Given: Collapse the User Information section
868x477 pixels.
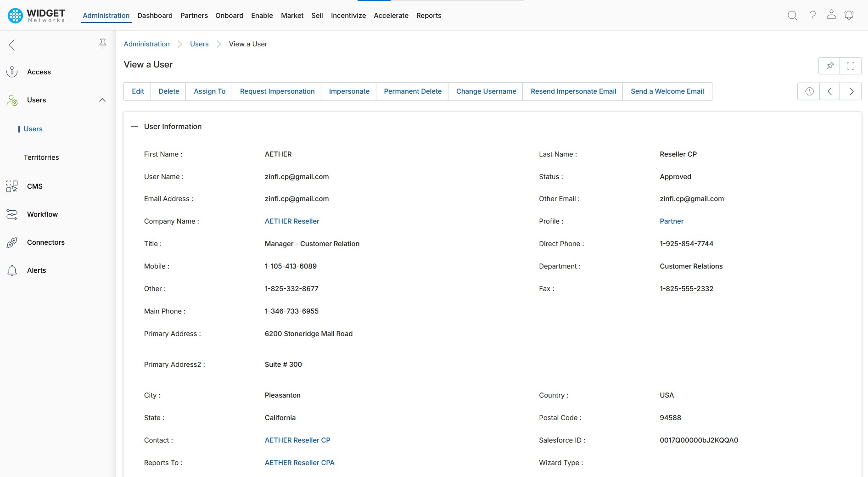Looking at the screenshot, I should tap(134, 127).
